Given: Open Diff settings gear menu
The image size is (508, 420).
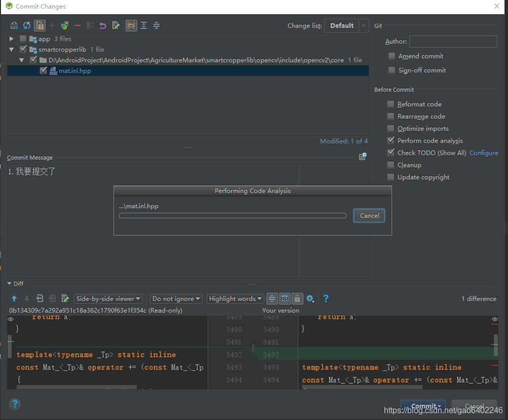Looking at the screenshot, I should [310, 298].
